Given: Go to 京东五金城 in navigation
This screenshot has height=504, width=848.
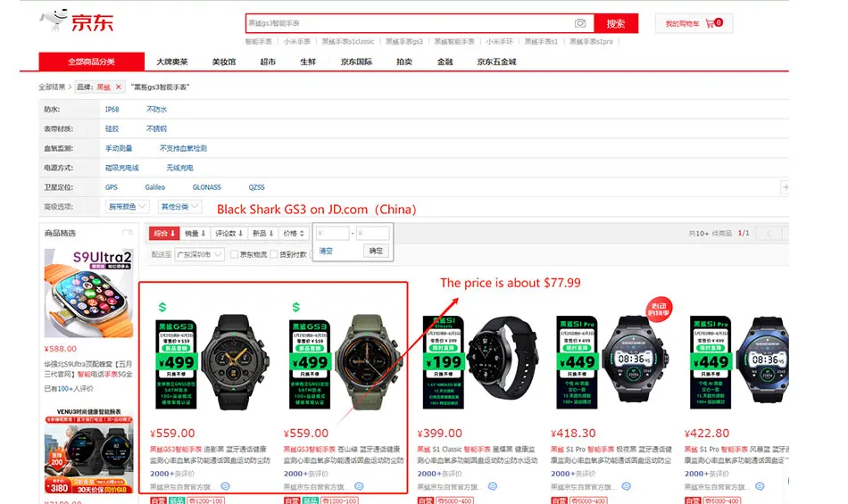Looking at the screenshot, I should (x=496, y=62).
